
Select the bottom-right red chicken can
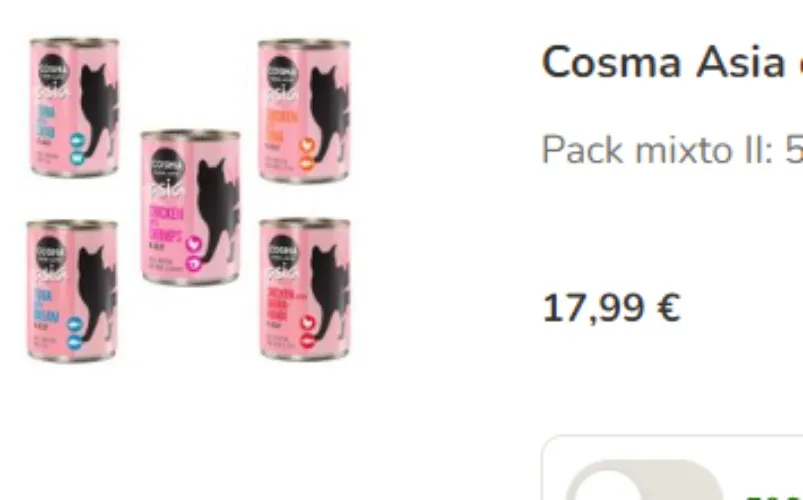(x=305, y=289)
